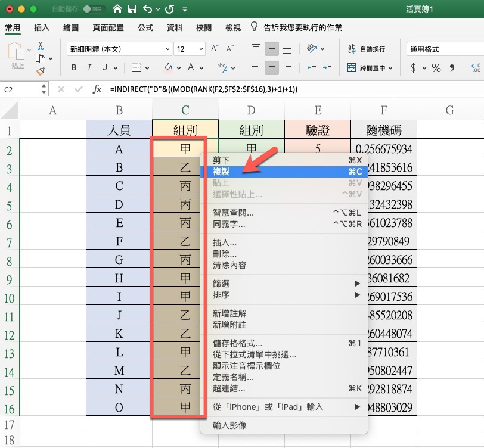Image resolution: width=484 pixels, height=448 pixels.
Task: Apply Bold formatting button
Action: coord(75,67)
